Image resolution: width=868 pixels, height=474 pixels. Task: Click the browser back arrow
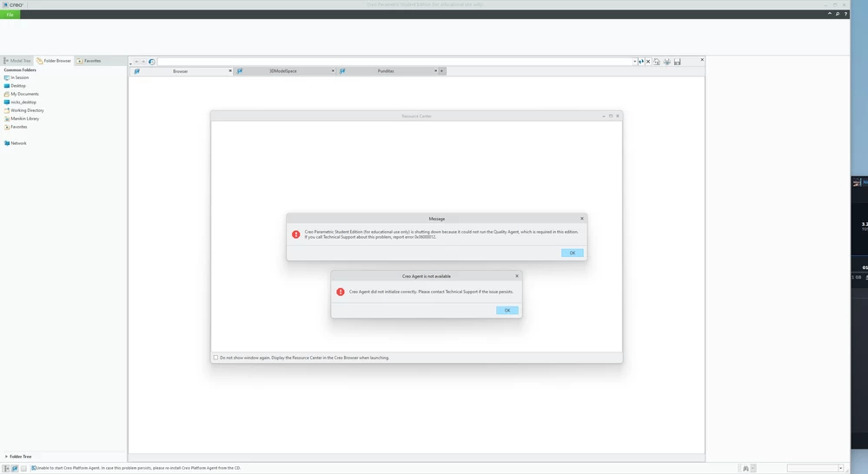(x=136, y=62)
